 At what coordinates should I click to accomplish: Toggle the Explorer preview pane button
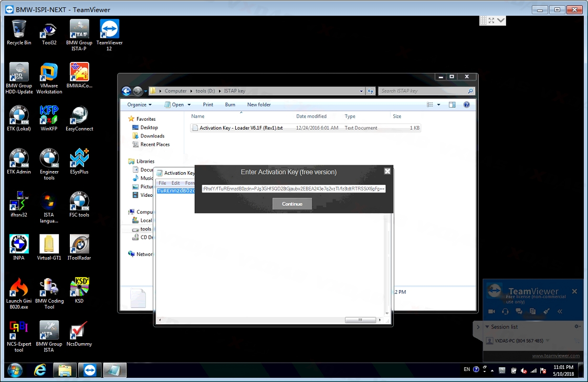point(452,104)
